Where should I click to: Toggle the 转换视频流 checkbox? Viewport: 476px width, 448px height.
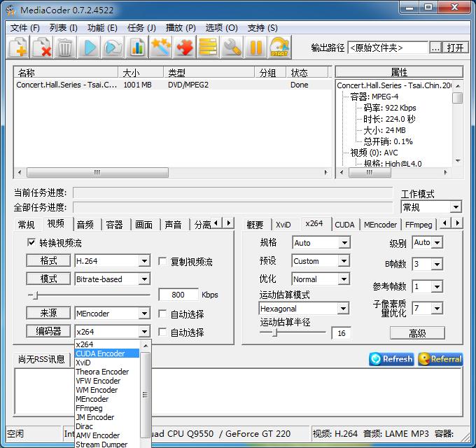[31, 243]
